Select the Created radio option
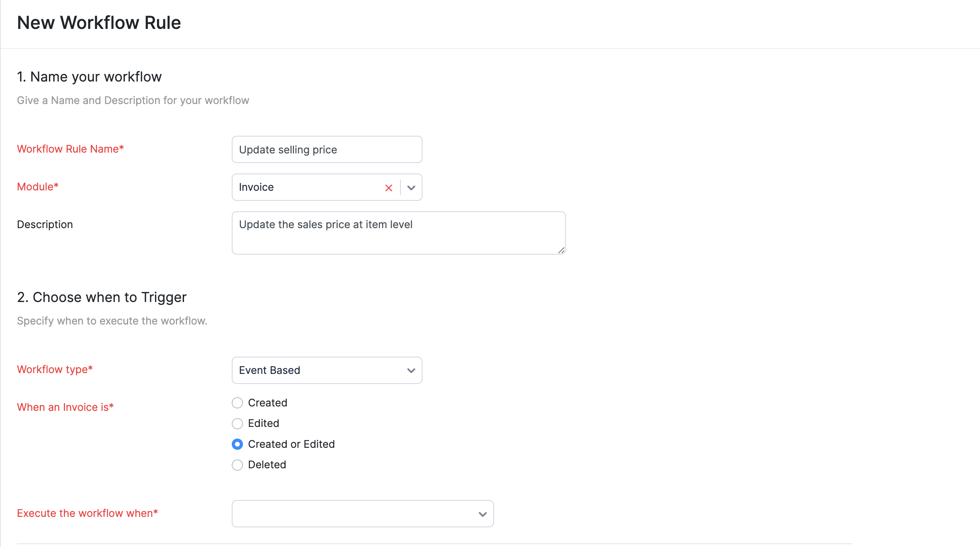980x547 pixels. [x=237, y=403]
